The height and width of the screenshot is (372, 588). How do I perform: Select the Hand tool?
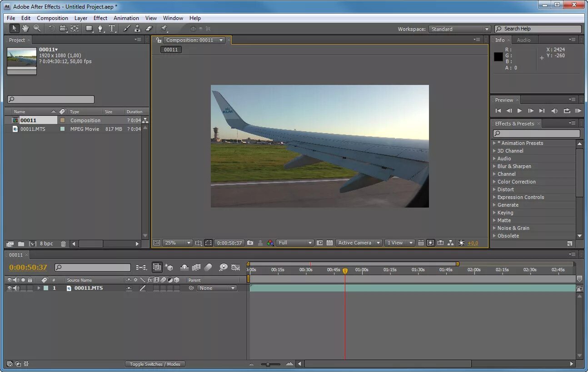25,29
